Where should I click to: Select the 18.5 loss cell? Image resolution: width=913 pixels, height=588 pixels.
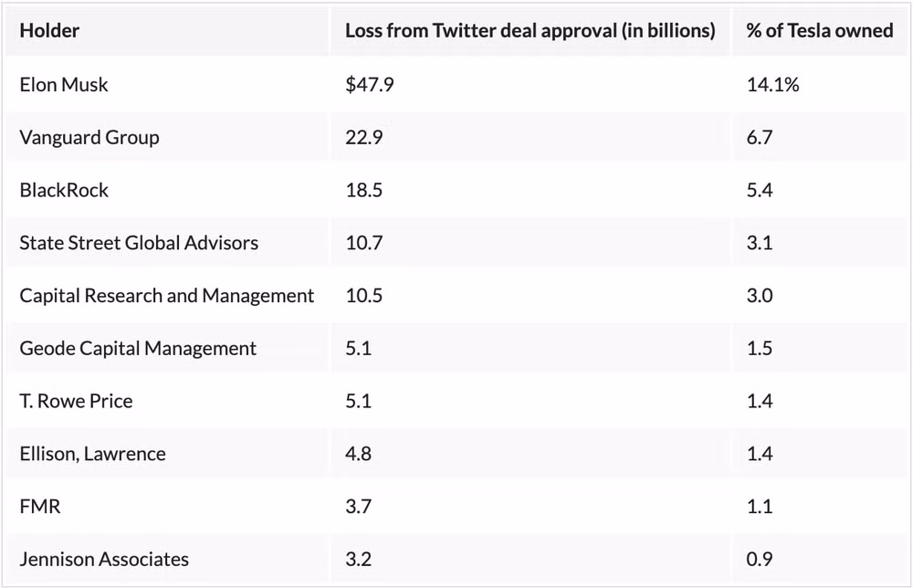tap(364, 191)
